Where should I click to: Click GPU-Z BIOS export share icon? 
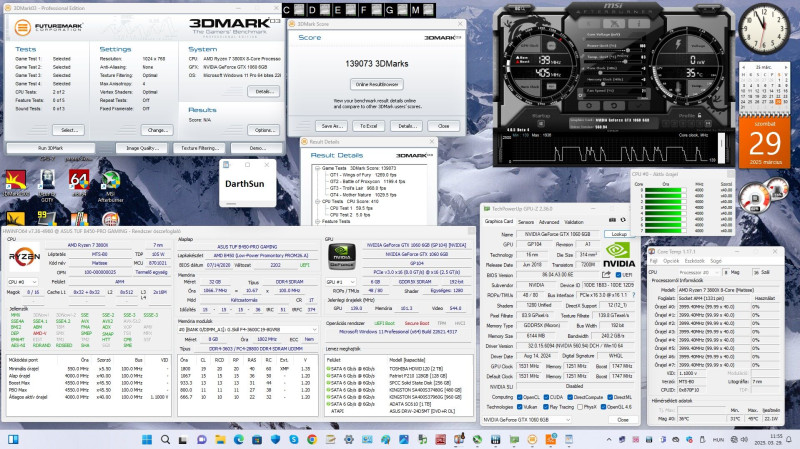(606, 275)
